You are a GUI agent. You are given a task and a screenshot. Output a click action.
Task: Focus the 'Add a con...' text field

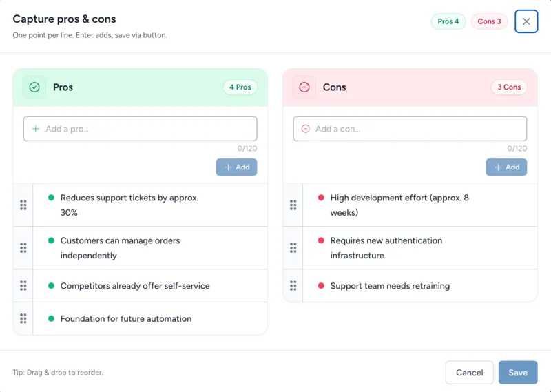(410, 129)
